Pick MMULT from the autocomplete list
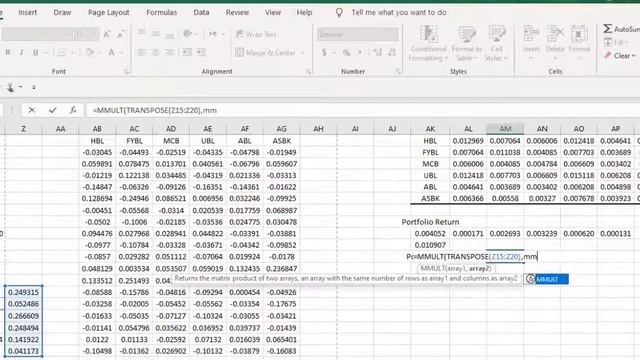This screenshot has width=640, height=360. (547, 279)
